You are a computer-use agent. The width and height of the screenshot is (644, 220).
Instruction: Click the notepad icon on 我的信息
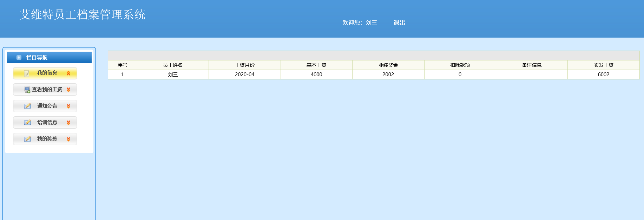coord(27,73)
